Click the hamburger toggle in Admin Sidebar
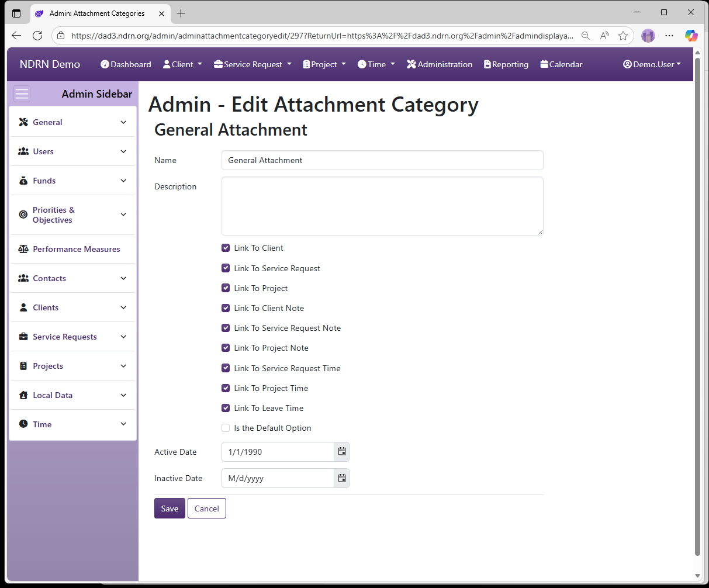Image resolution: width=709 pixels, height=588 pixels. [22, 94]
